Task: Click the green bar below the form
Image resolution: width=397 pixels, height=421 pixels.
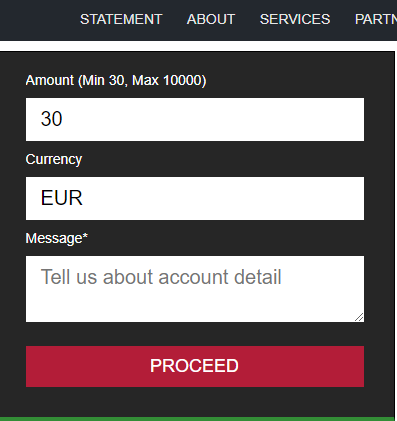Action: (x=197, y=419)
